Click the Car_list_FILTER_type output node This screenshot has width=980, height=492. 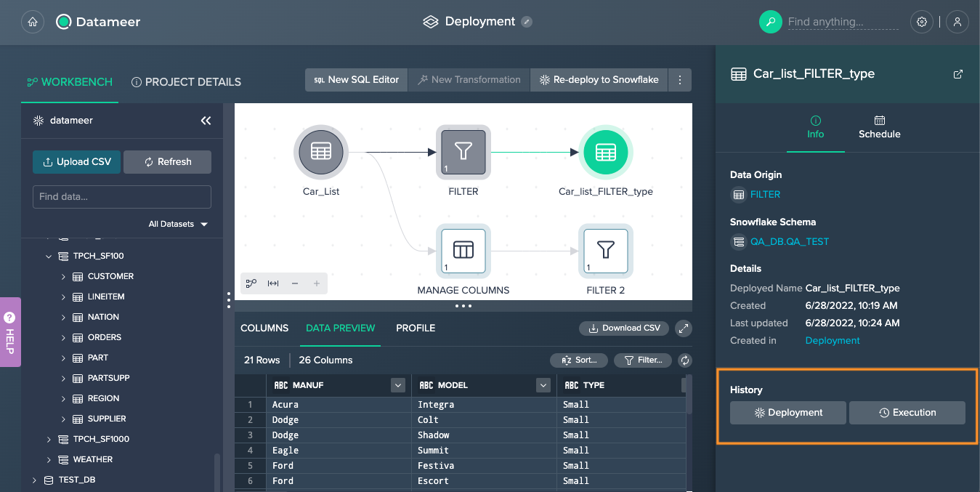click(605, 152)
